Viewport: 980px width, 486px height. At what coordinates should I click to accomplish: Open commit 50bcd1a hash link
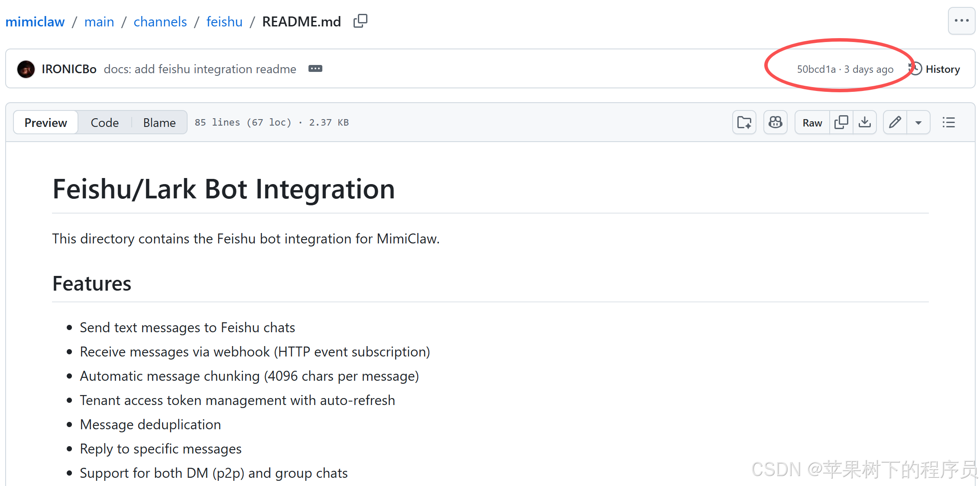tap(816, 69)
